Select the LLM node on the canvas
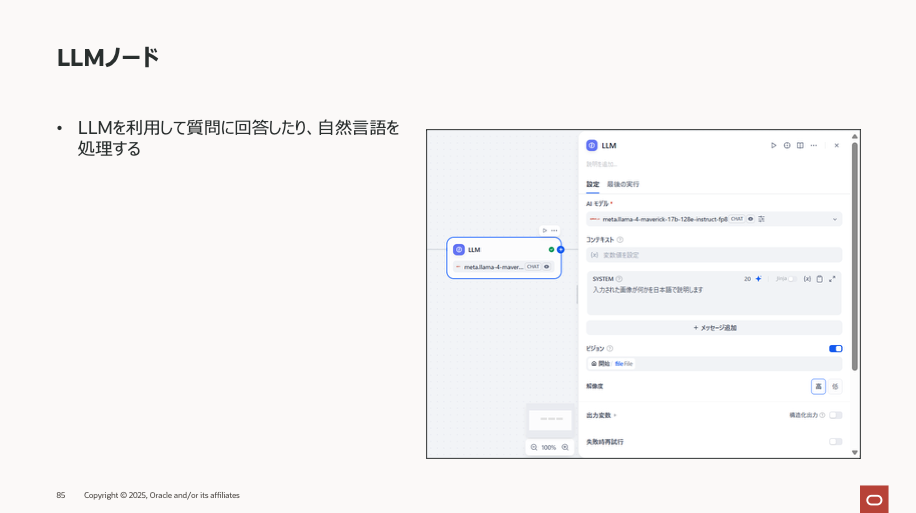 coord(504,258)
